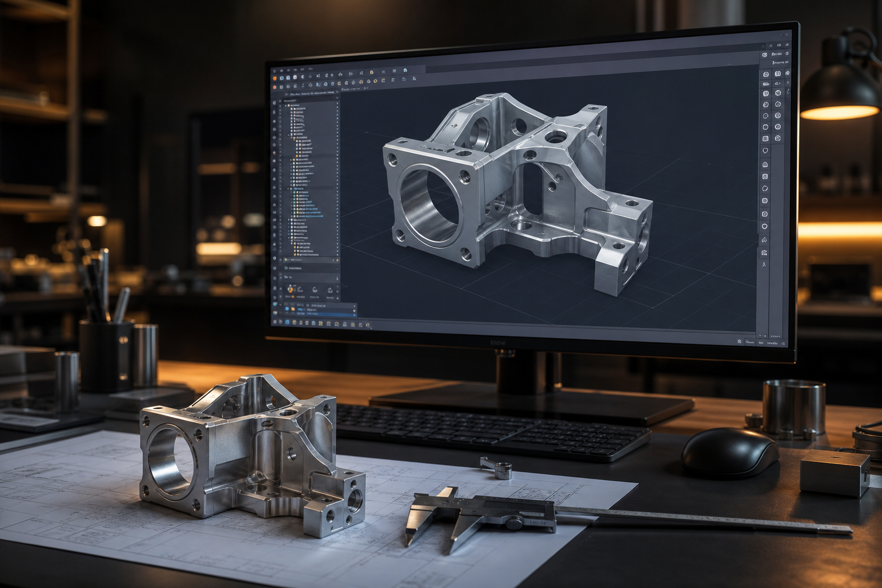
Task: Toggle the cyan visibility dot of the last tree item
Action: (x=337, y=254)
